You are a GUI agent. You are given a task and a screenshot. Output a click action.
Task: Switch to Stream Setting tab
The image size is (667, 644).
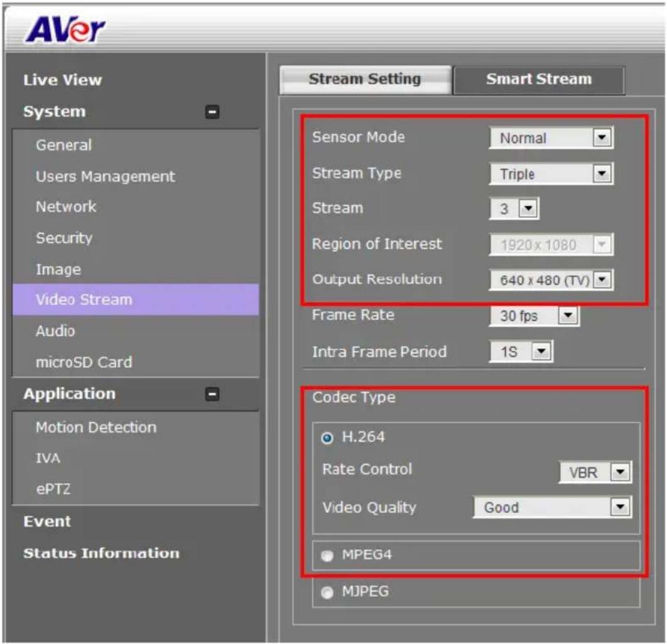coord(365,80)
